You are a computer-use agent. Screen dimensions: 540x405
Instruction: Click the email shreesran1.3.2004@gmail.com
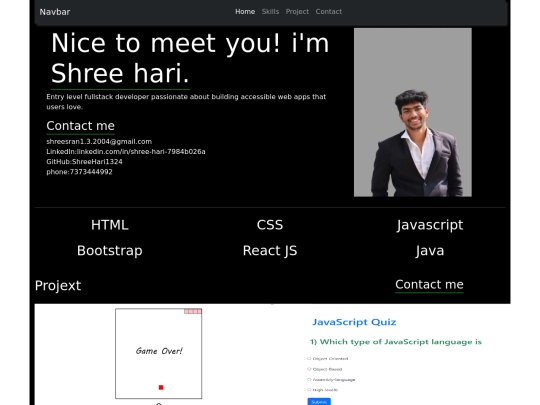(99, 142)
